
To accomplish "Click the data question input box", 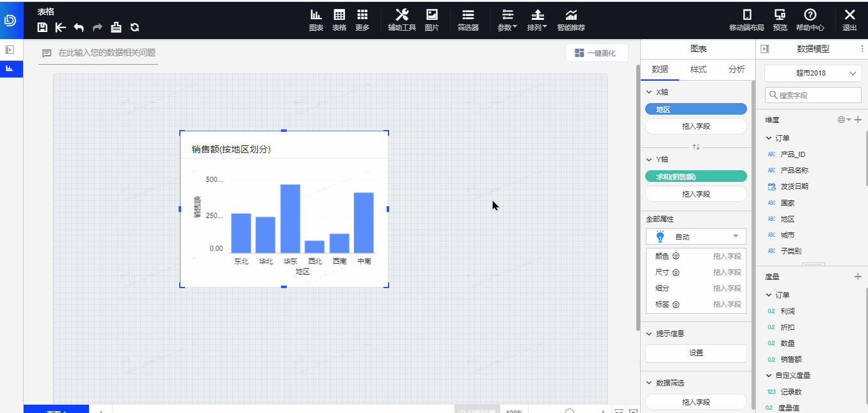I will click(98, 53).
